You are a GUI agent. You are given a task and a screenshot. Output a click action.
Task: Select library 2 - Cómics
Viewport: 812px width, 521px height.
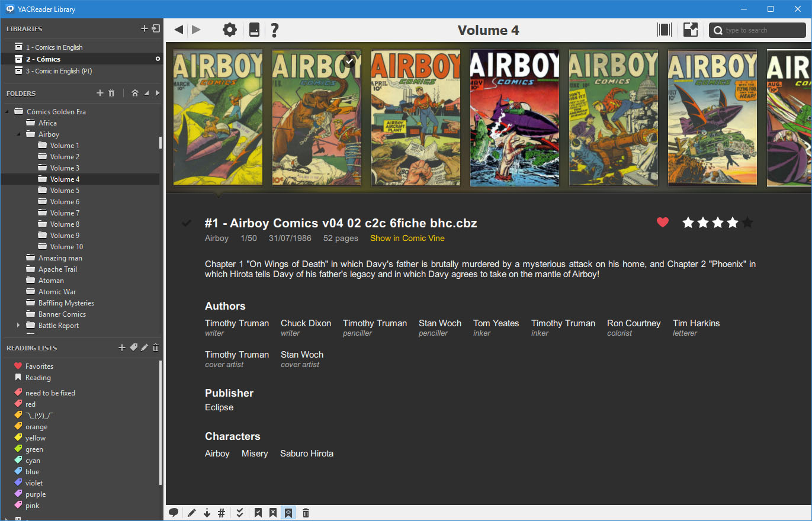click(82, 59)
